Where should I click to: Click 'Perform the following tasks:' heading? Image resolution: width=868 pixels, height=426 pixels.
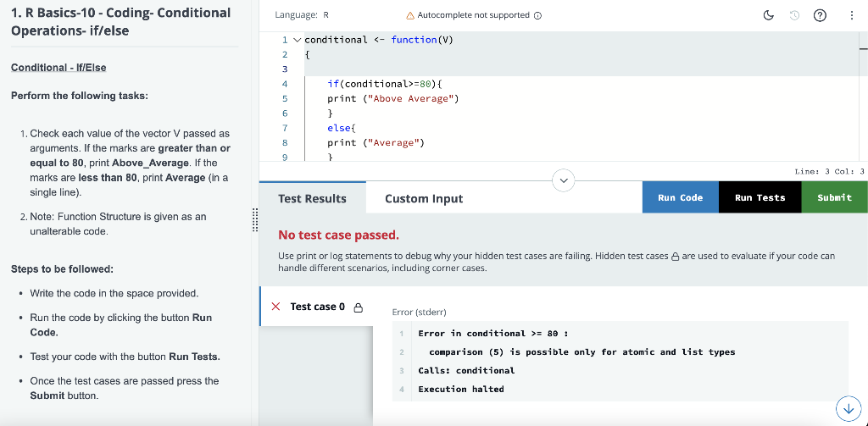(x=80, y=96)
